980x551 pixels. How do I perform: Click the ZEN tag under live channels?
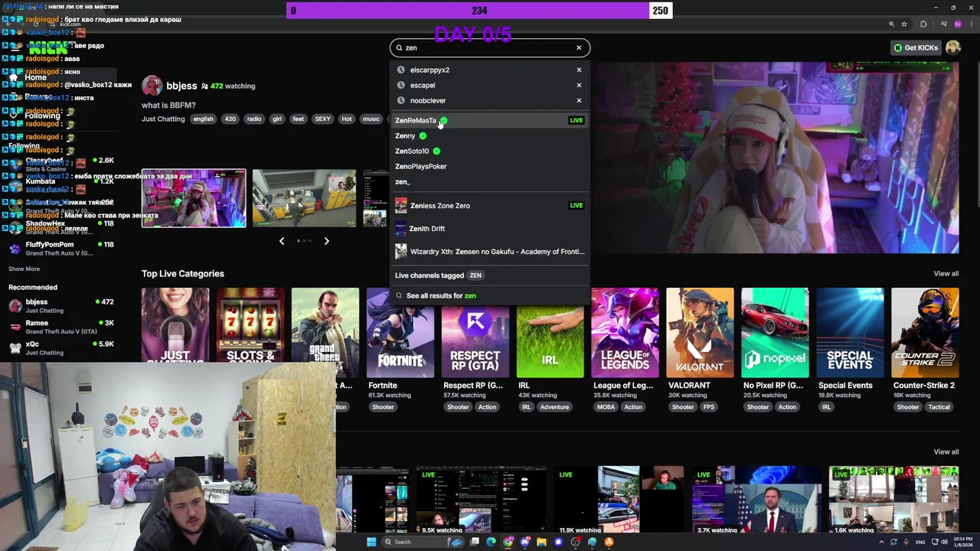(475, 275)
